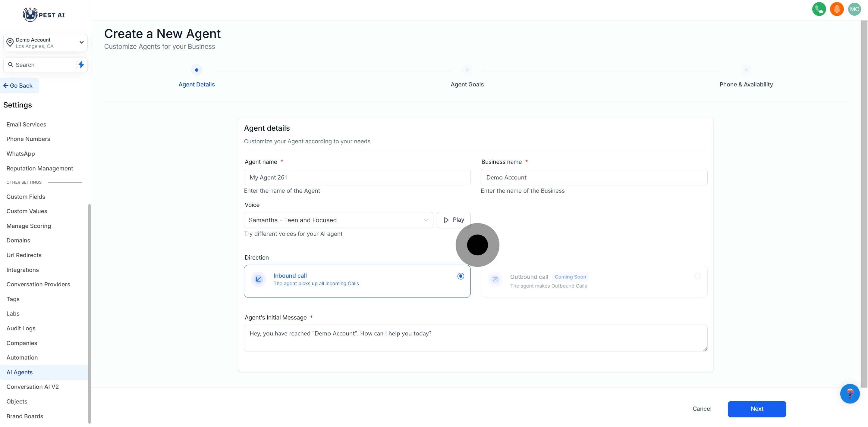Open the orange notifications bell

coord(837,9)
